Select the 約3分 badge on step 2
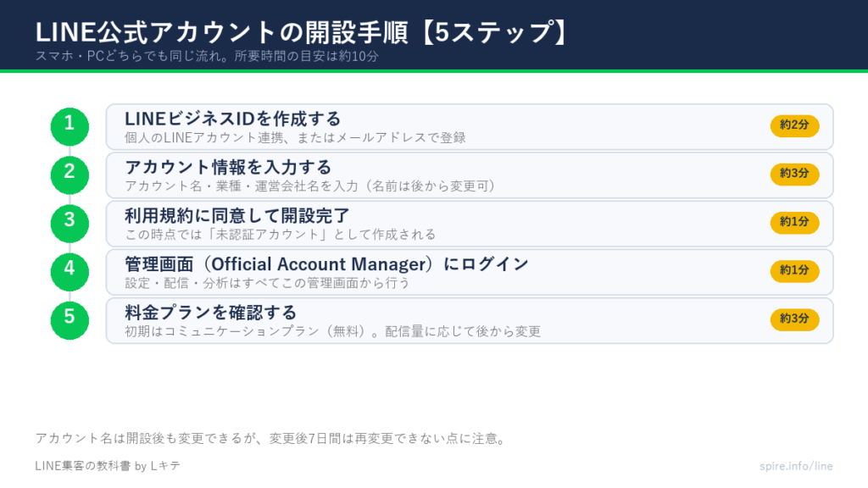This screenshot has width=868, height=488. tap(794, 174)
